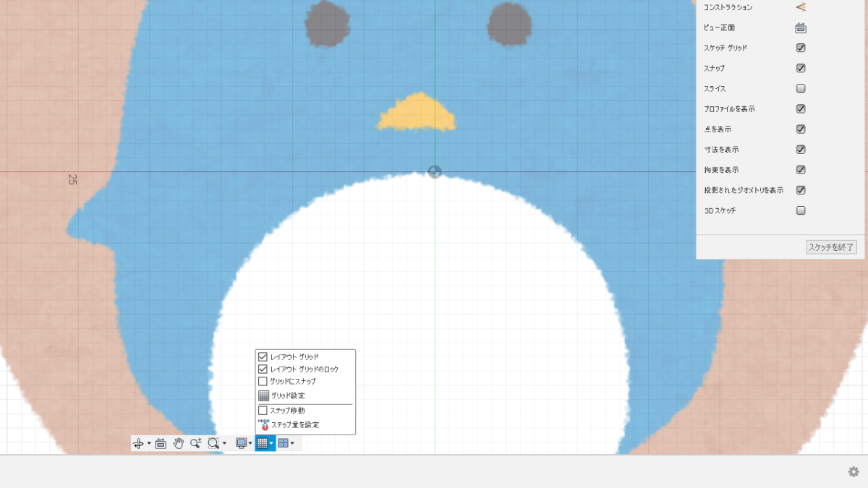Activate the Pan hand tool
Screen dimensions: 868x488
179,443
